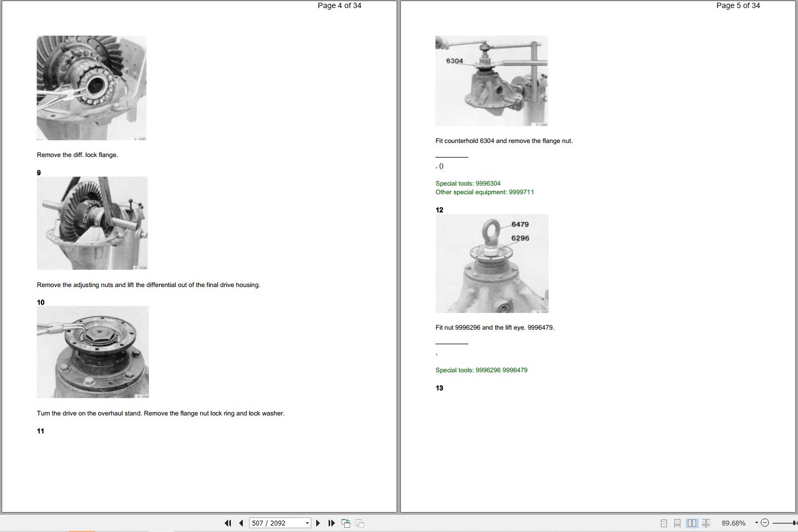Click 'Fit counterhold 6304' instruction text
Screen dimensions: 798x532
[x=504, y=141]
